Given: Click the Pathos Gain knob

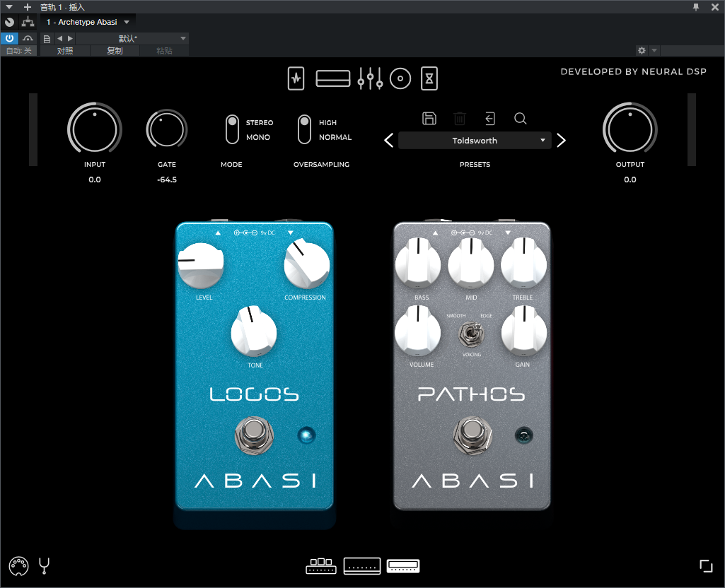Looking at the screenshot, I should pos(524,331).
